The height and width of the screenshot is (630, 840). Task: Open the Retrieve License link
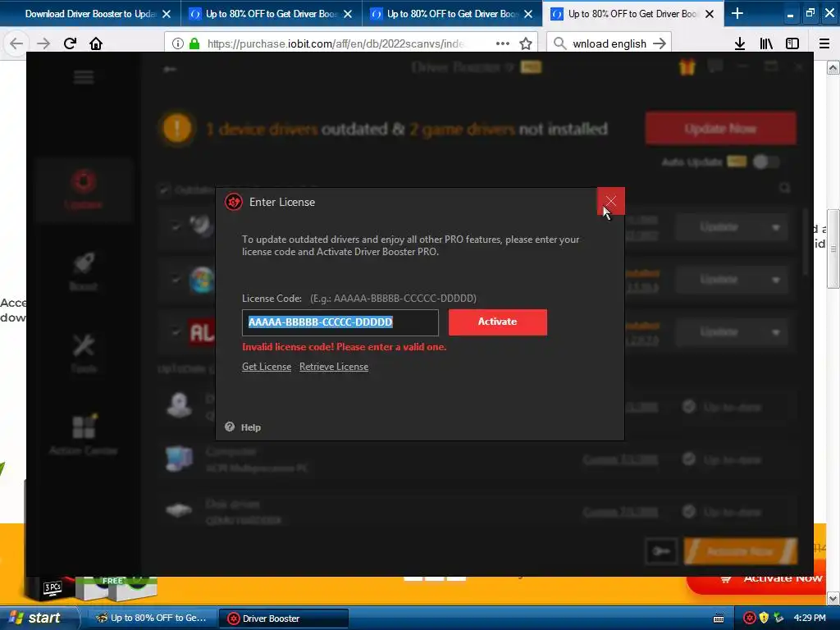(x=334, y=367)
